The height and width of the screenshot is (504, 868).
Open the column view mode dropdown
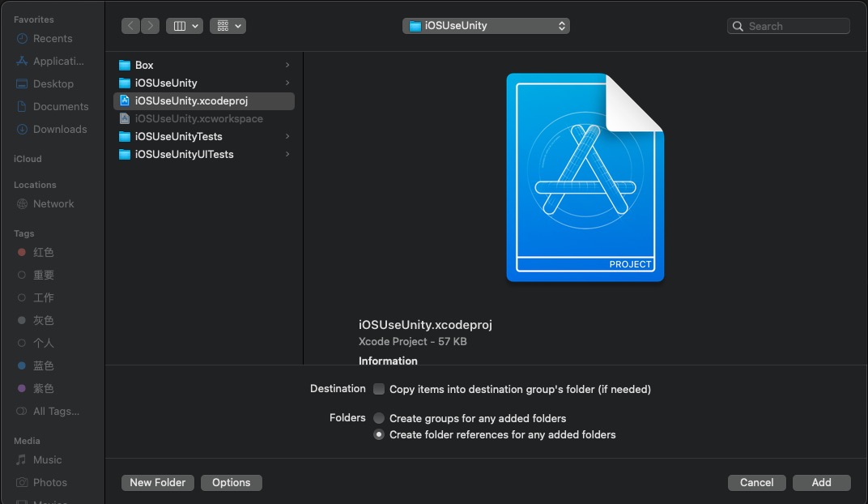tap(185, 26)
